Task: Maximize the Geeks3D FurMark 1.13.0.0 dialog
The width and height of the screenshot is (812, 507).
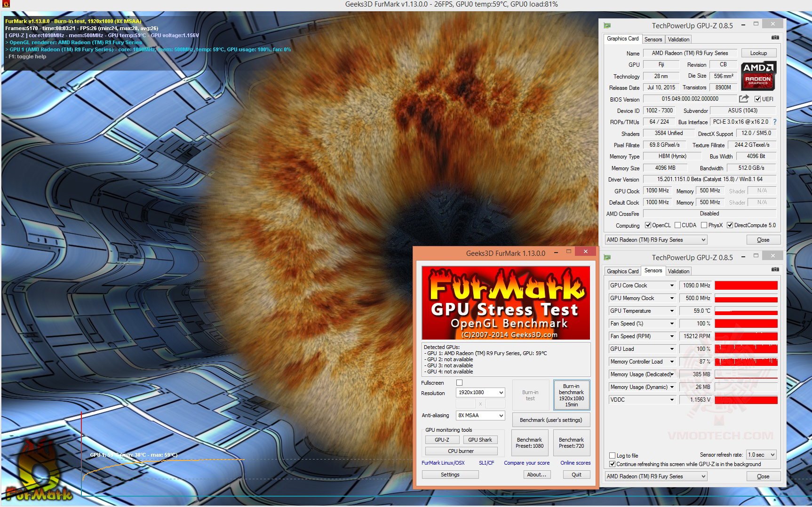Action: 568,252
